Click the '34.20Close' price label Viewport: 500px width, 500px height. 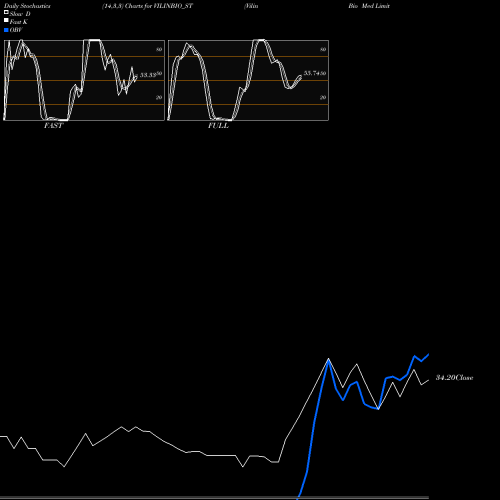[x=455, y=378]
